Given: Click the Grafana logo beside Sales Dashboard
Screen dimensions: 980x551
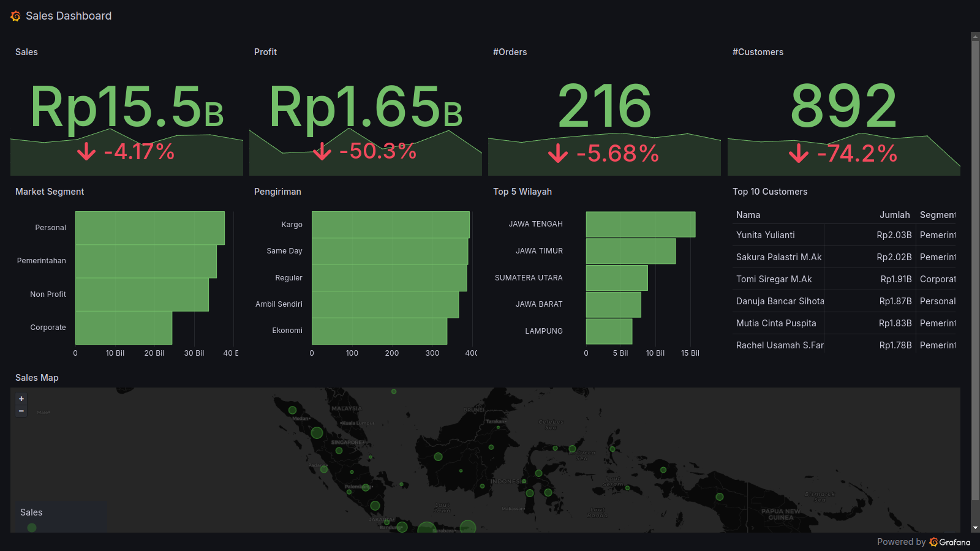Looking at the screenshot, I should pos(15,16).
